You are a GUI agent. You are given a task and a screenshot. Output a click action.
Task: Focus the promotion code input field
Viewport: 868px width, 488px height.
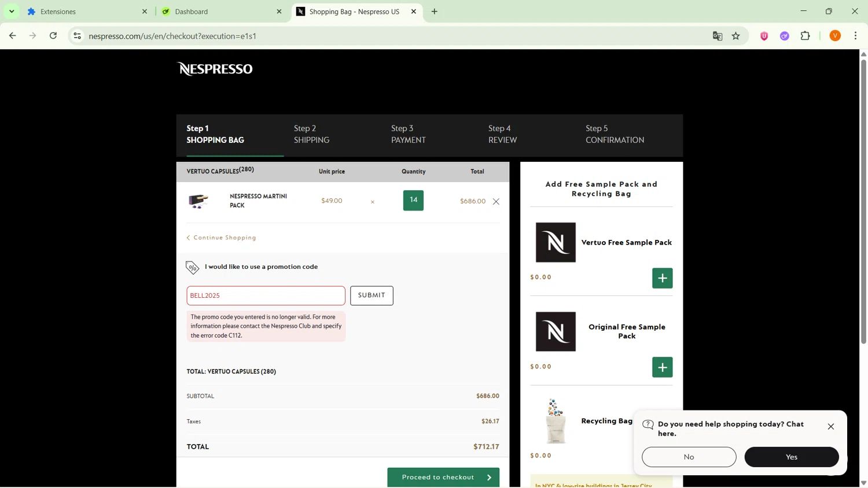266,295
